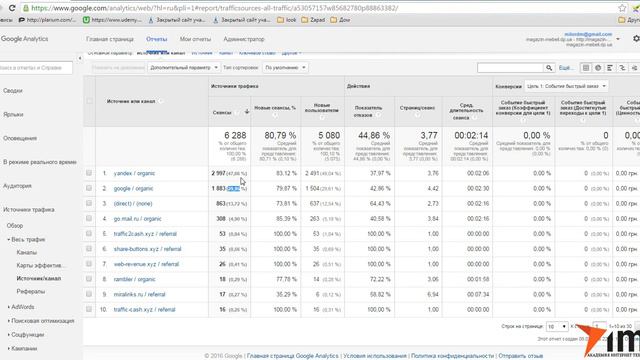
Task: Check the go.mail.ru / organic row checkbox
Action: pos(89,218)
